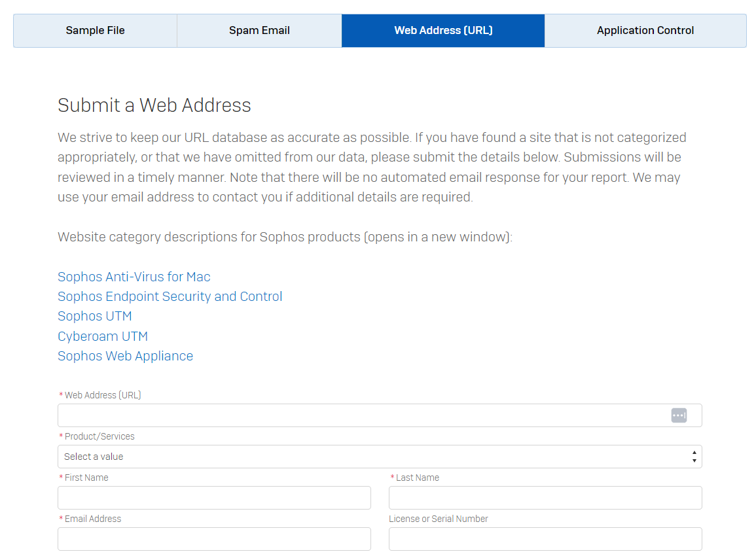
Task: Click the 'Submit a Web Address' heading
Action: pyautogui.click(x=154, y=105)
